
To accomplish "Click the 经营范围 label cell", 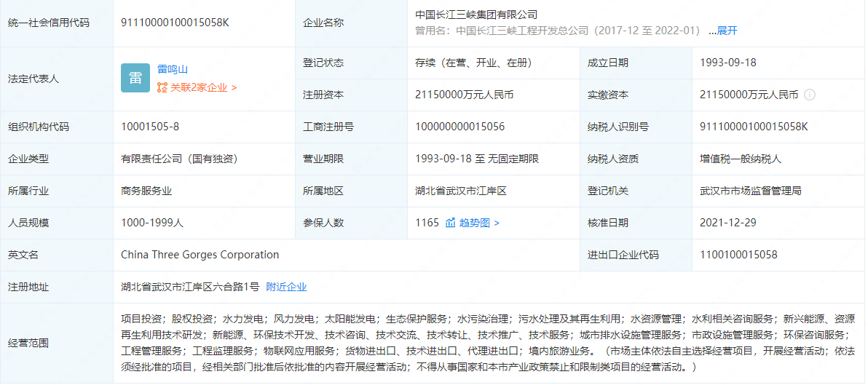I will pos(57,343).
